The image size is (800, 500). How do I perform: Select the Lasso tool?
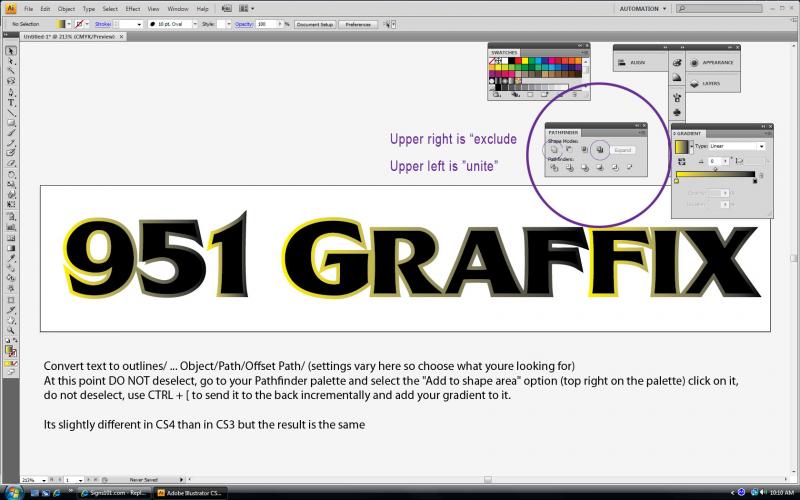tap(11, 81)
